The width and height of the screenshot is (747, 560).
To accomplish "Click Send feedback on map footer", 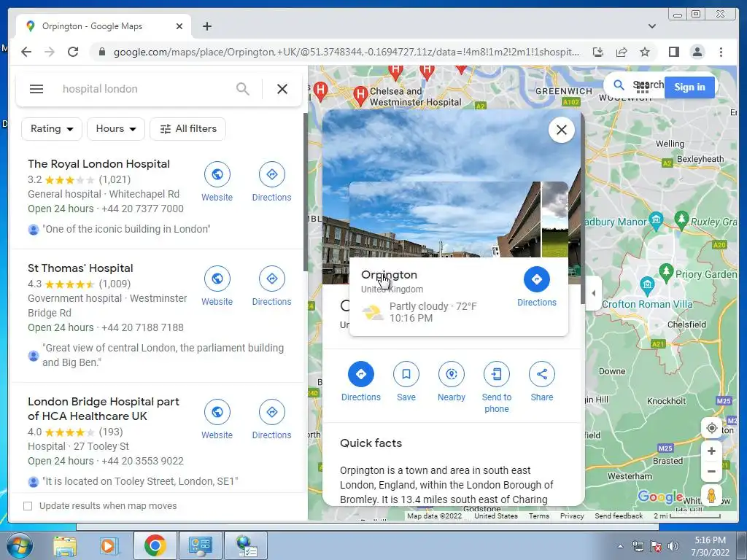I will coord(619,516).
